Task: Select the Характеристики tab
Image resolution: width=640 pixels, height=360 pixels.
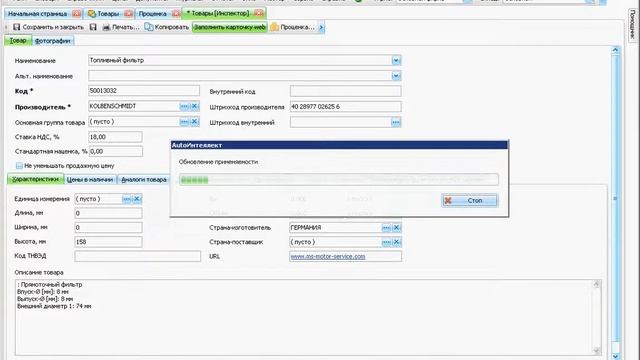Action: (x=36, y=179)
